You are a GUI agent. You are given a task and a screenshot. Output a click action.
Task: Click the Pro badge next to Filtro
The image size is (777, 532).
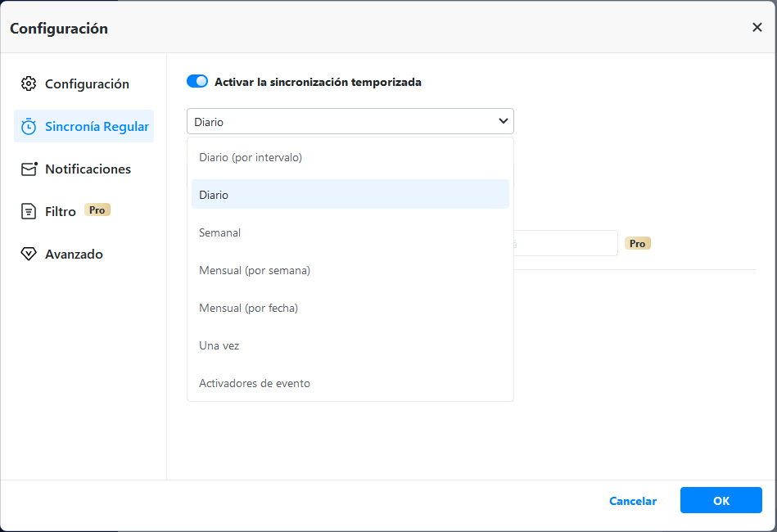point(97,210)
